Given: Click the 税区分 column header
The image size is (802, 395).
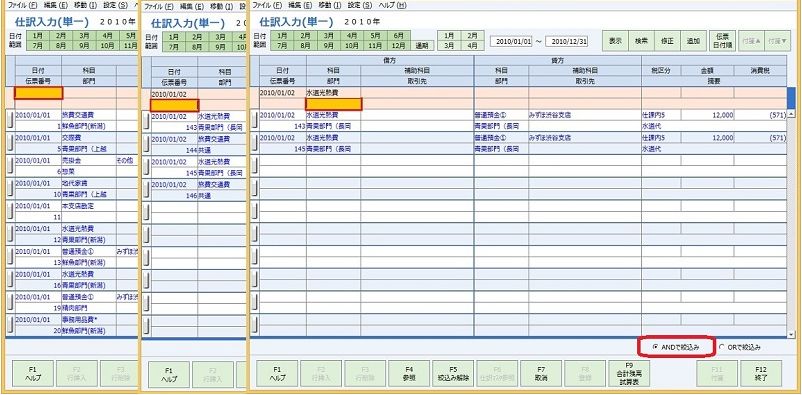Looking at the screenshot, I should click(x=661, y=70).
